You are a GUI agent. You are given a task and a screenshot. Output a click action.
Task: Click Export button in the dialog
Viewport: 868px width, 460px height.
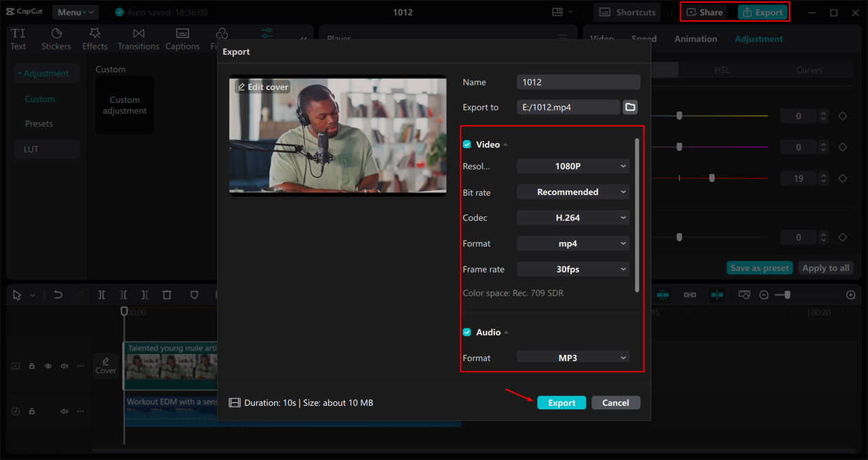(561, 402)
